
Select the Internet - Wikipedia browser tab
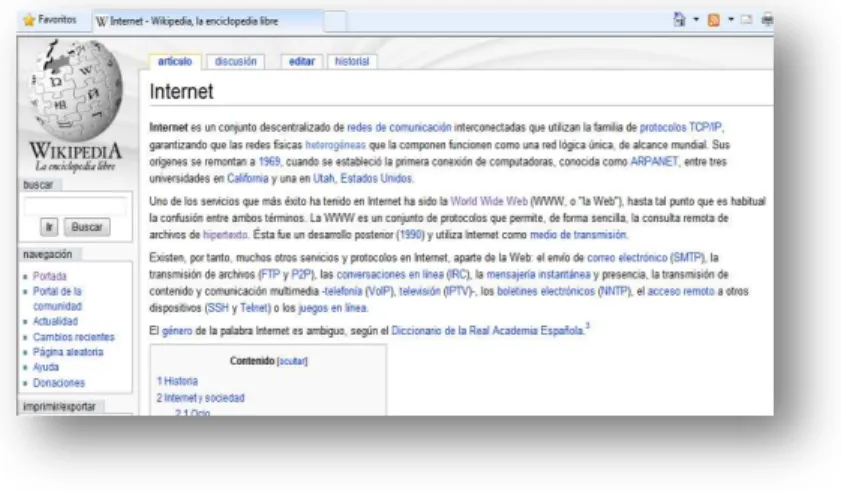(208, 21)
